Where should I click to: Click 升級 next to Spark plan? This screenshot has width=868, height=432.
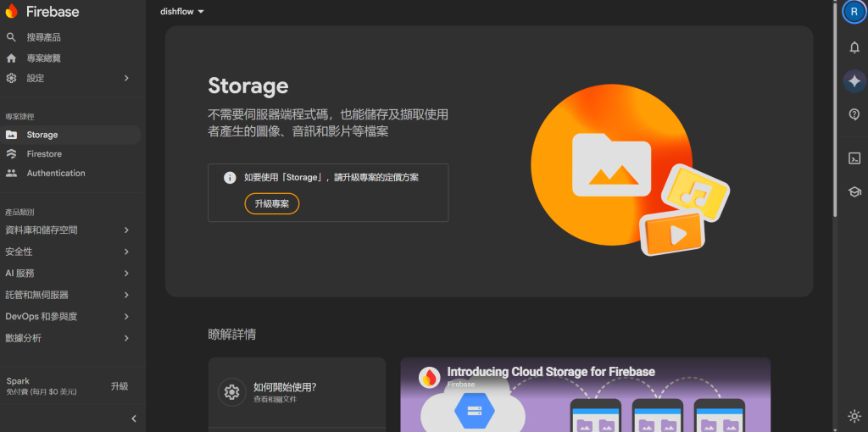(x=120, y=386)
